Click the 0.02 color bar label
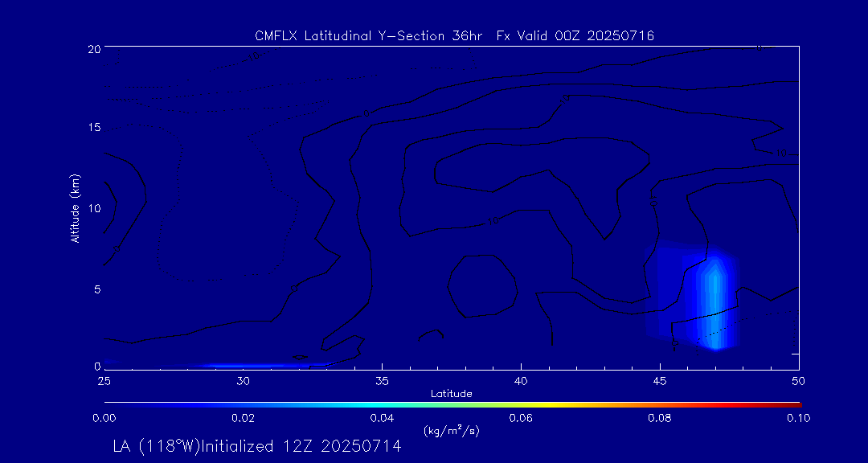Screen dimensions: 868x463 (x=243, y=418)
